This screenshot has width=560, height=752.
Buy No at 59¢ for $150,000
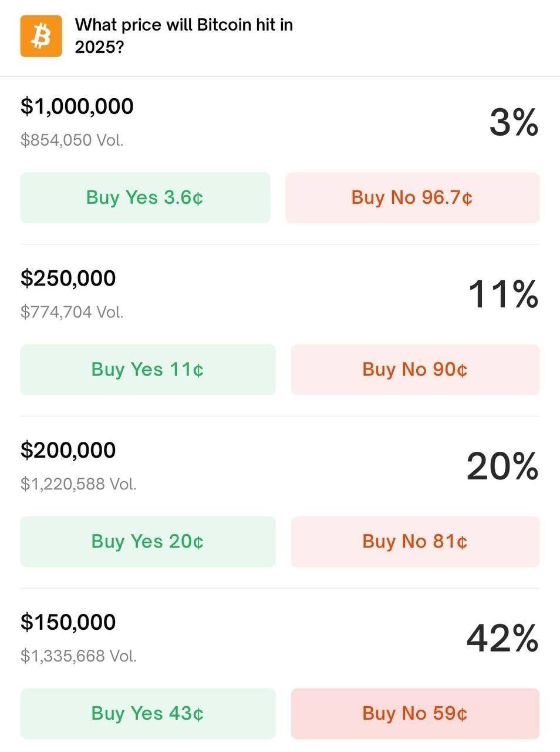[415, 714]
